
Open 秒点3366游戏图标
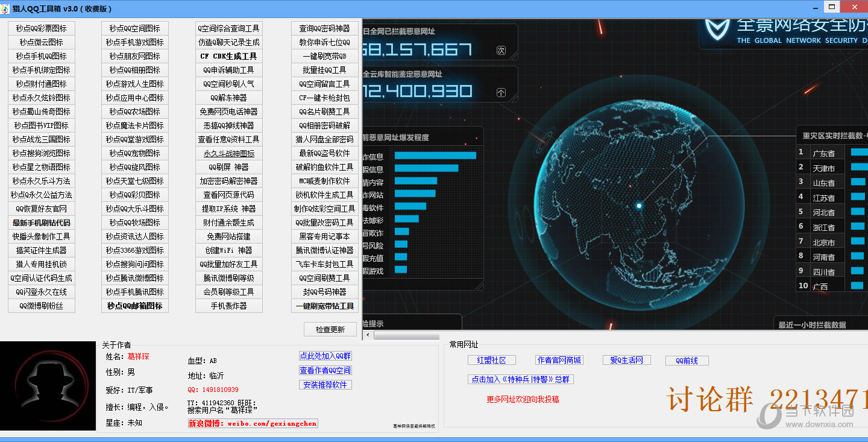(x=135, y=250)
